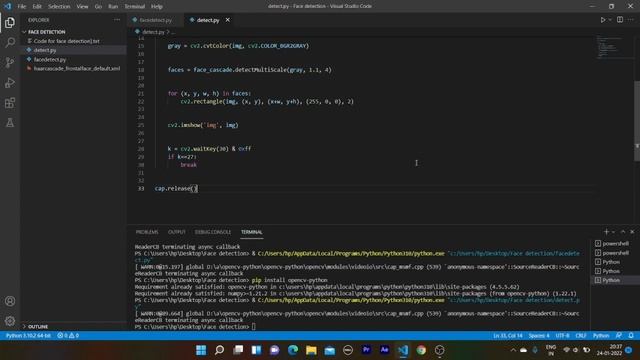Open launch profile dropdown beside plus
This screenshot has height=360, width=640.
613,232
